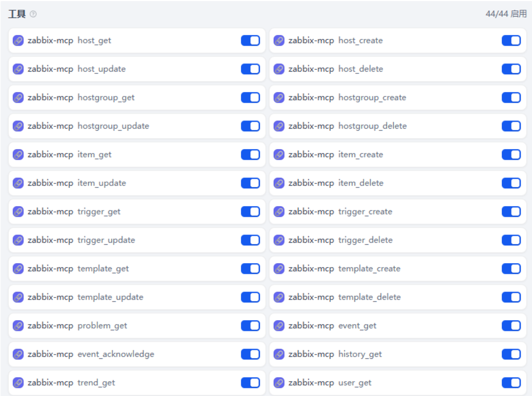This screenshot has width=532, height=396.
Task: Disable the item_update toggle
Action: tap(250, 183)
